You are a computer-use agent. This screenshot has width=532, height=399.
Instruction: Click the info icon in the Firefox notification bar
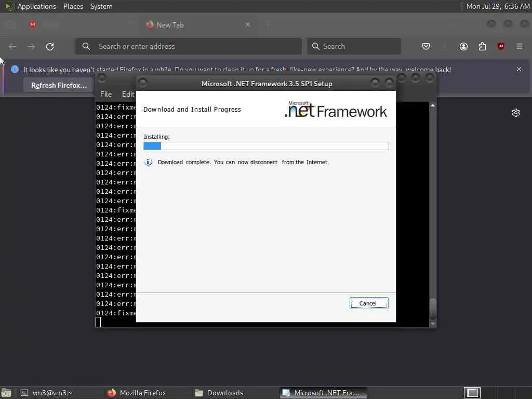tap(15, 69)
